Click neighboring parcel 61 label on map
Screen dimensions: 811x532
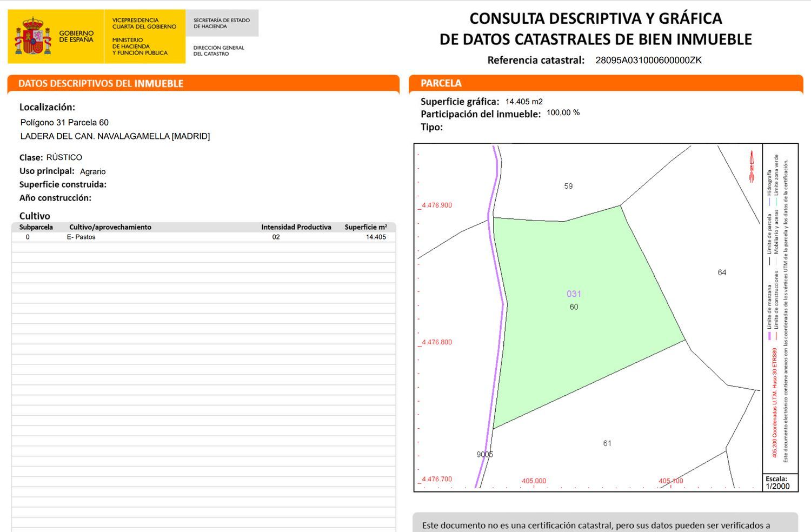click(607, 443)
